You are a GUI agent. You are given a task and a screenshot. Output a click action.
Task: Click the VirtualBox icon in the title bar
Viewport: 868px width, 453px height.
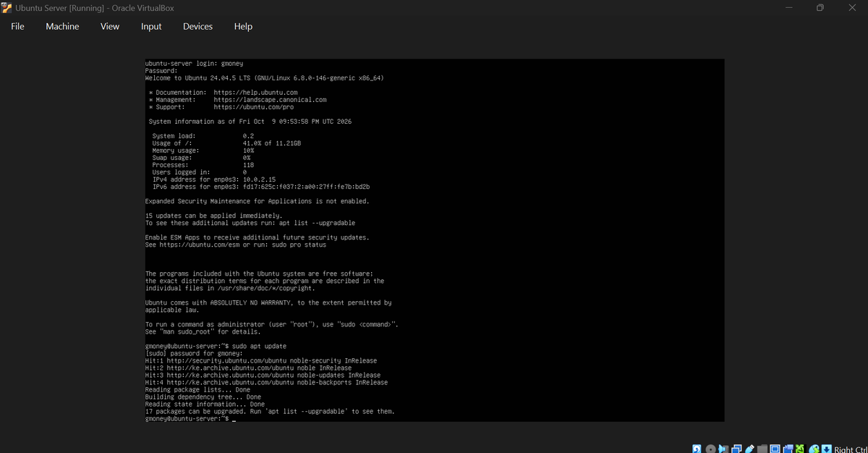7,7
